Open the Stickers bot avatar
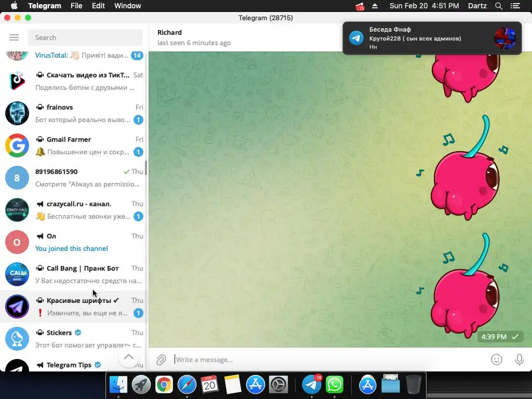Screen dimensions: 532x399 point(17,339)
